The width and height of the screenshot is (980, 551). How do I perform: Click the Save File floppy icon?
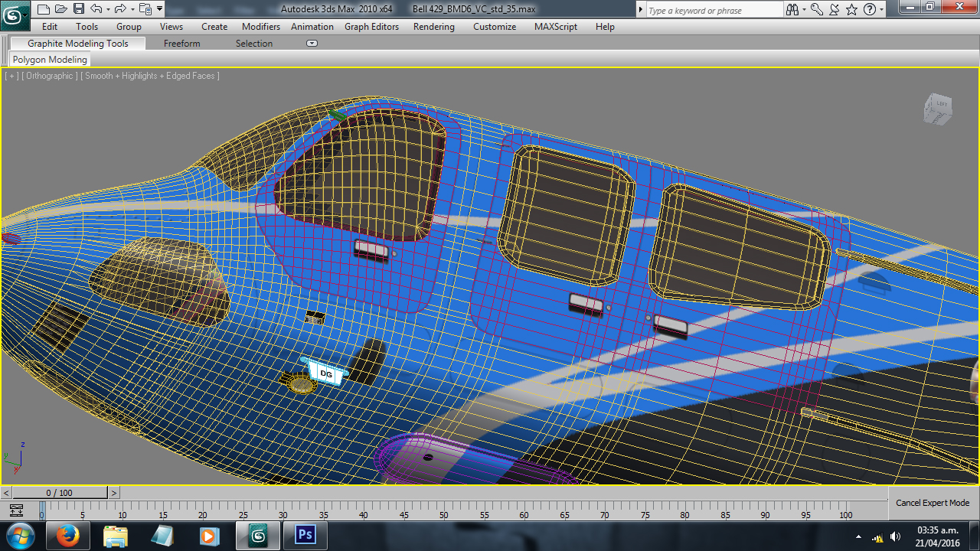pos(80,9)
